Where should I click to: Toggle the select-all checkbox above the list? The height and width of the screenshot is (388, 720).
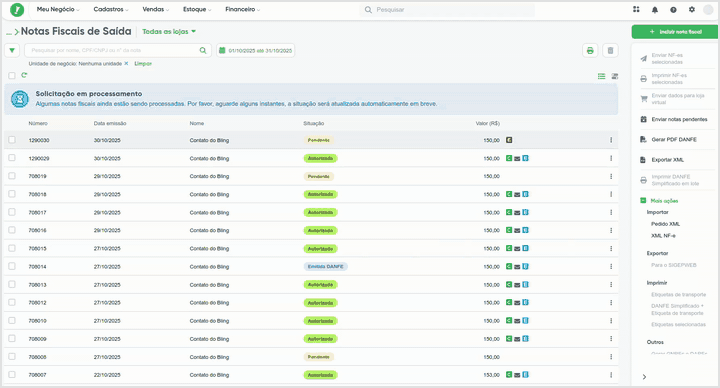[x=12, y=75]
